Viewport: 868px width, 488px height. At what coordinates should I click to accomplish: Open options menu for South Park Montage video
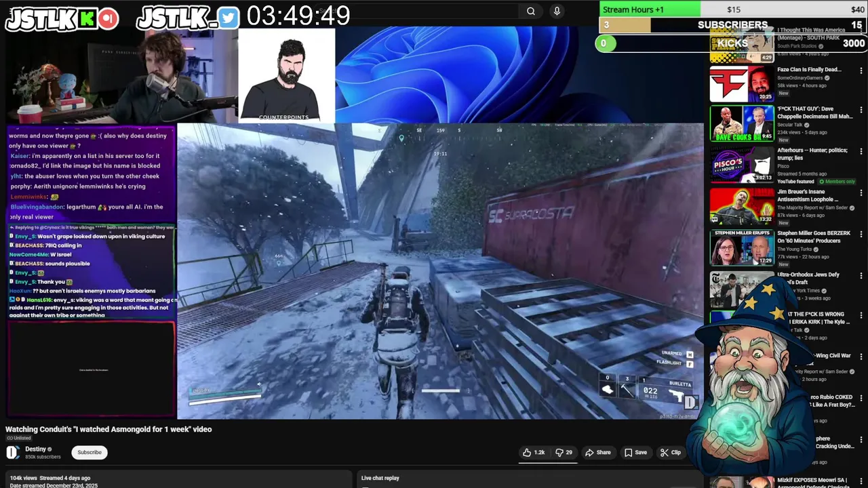(x=861, y=32)
